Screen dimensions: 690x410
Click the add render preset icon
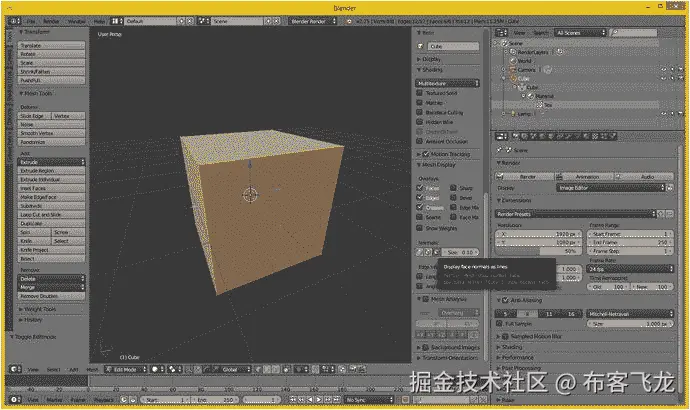coord(661,214)
